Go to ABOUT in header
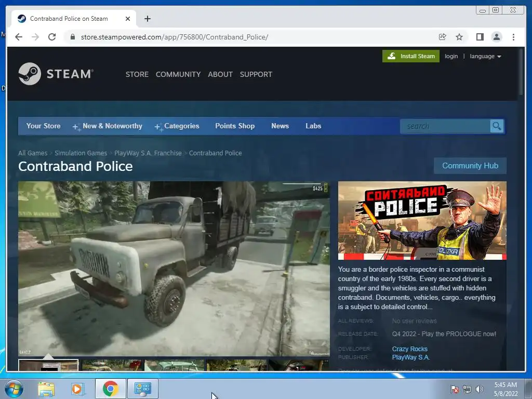 (220, 74)
